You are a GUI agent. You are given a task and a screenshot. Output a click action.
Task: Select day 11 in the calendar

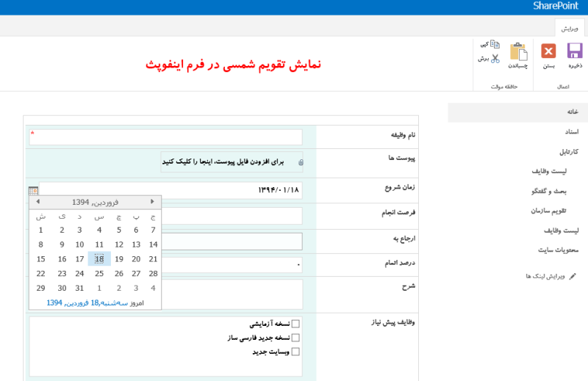point(99,244)
